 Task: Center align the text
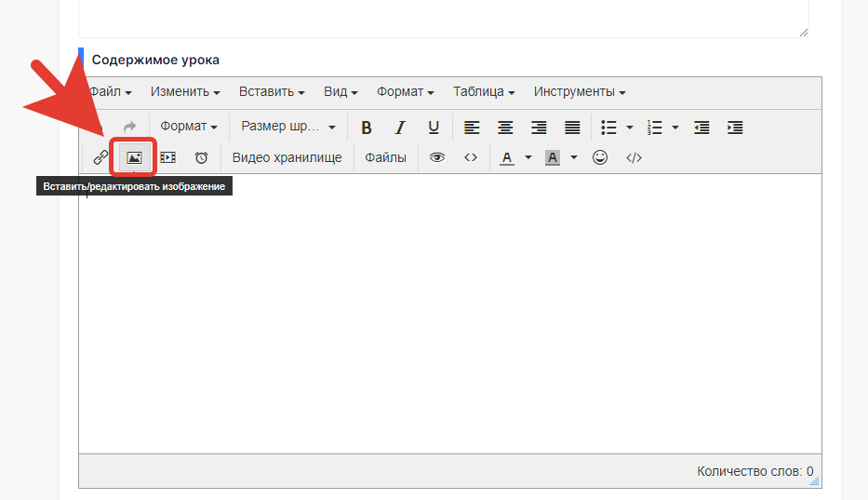(x=505, y=128)
